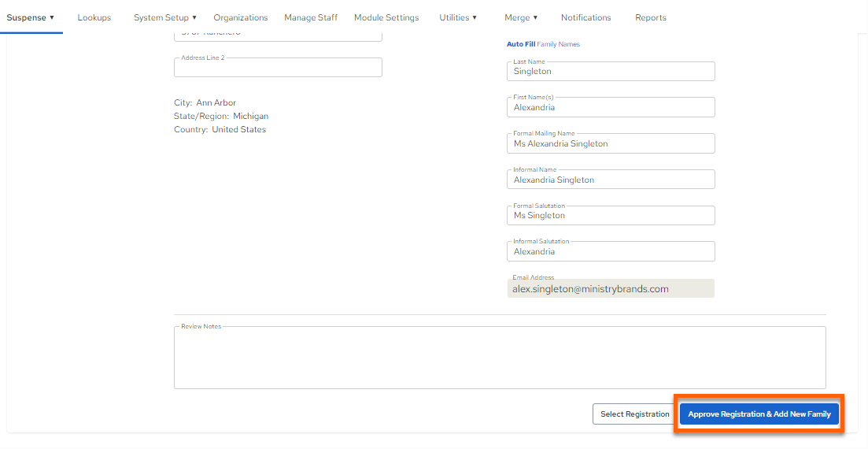Go to Module Settings
868x449 pixels.
(386, 18)
